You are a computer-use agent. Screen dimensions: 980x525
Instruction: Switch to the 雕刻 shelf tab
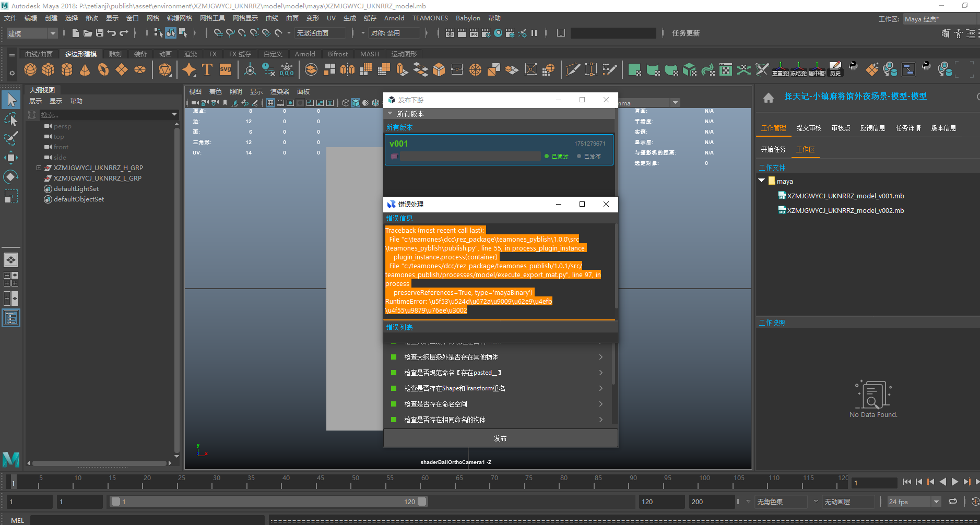[x=115, y=54]
